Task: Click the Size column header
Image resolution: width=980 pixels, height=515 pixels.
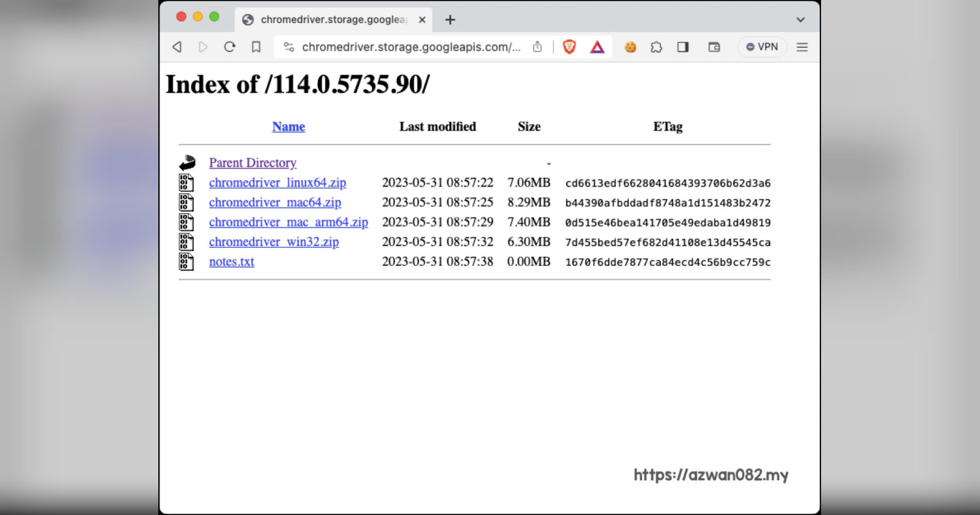Action: pos(529,127)
